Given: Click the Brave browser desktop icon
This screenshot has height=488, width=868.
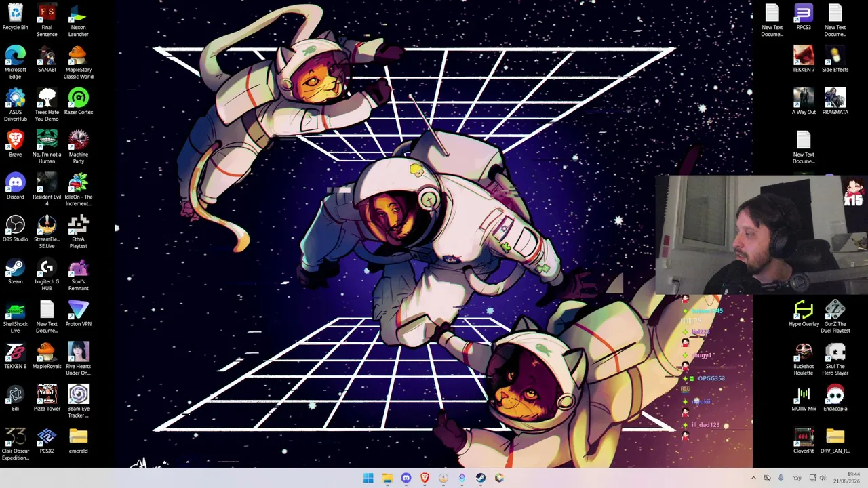Looking at the screenshot, I should [15, 144].
